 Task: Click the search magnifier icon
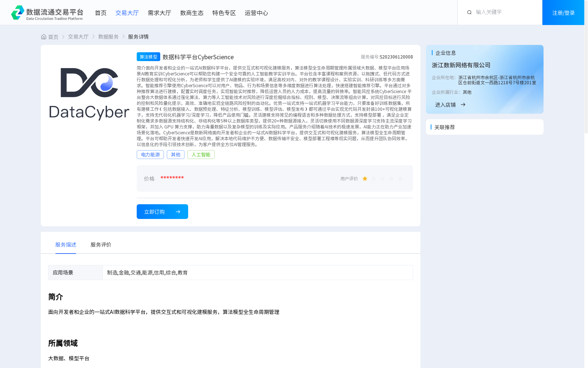[x=469, y=13]
